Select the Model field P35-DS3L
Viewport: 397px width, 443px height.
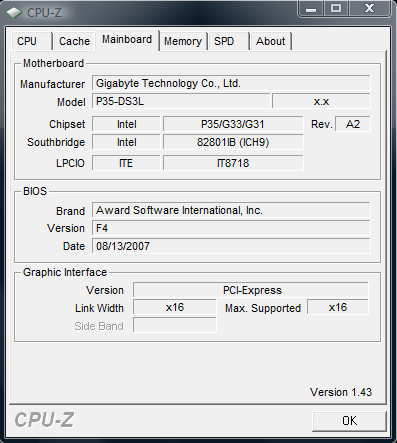click(181, 101)
